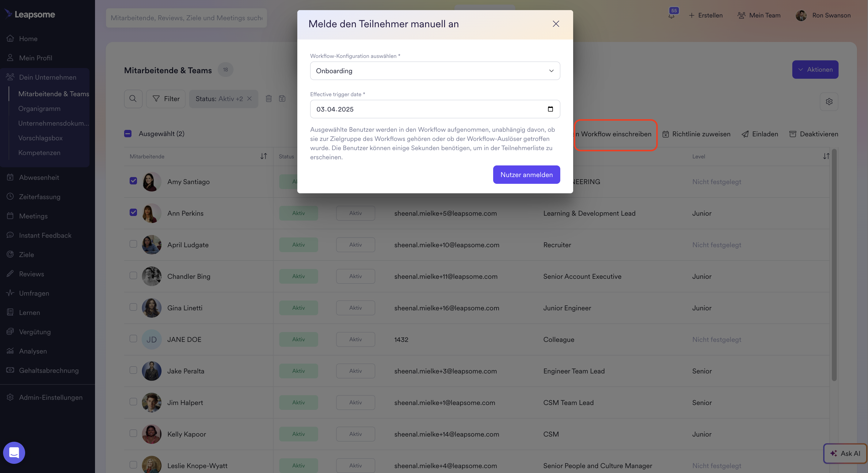Expand the Aktionen dropdown
Image resolution: width=868 pixels, height=473 pixels.
(815, 70)
